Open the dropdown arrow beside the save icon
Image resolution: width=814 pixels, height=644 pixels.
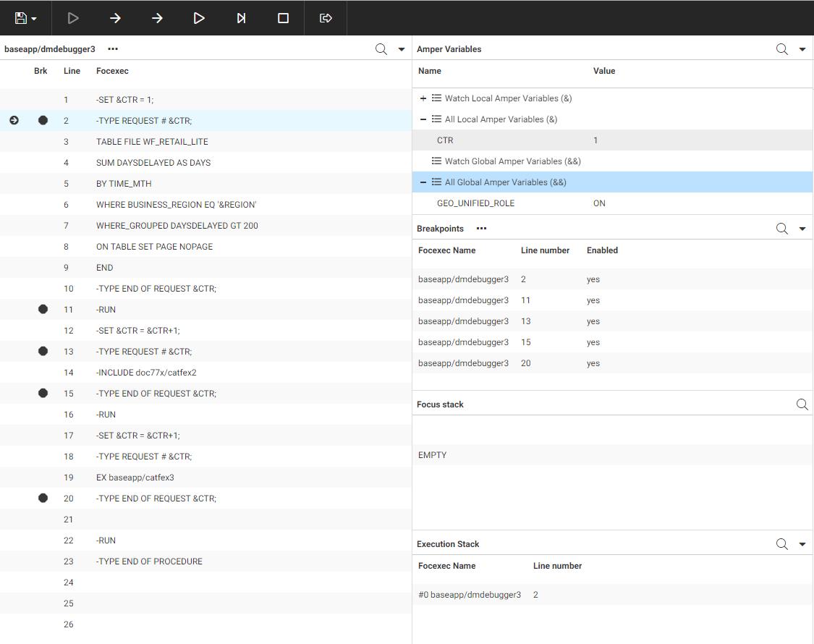click(x=34, y=19)
